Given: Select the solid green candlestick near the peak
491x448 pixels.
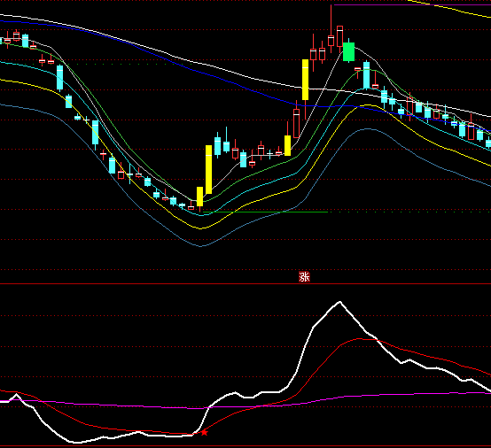Looking at the screenshot, I should (348, 51).
